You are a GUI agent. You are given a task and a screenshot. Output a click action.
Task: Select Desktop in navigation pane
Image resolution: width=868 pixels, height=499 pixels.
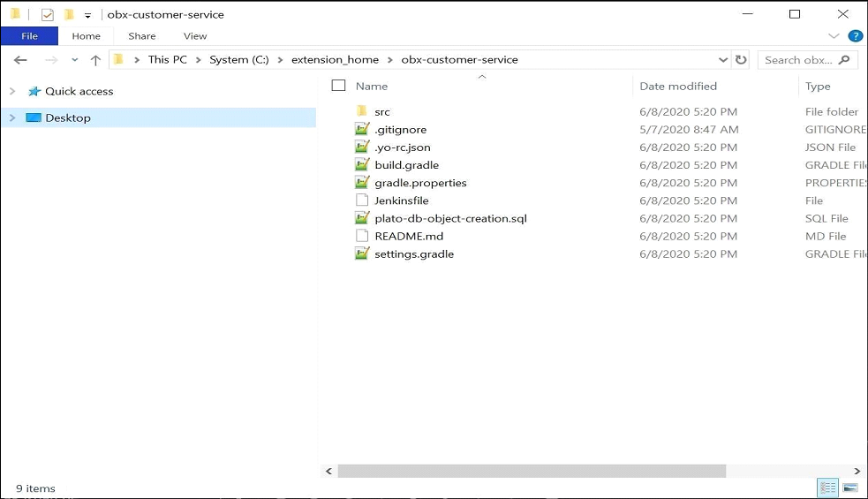point(68,117)
